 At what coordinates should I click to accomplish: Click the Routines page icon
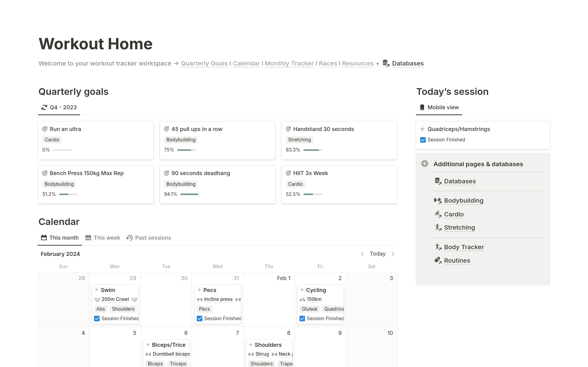(x=438, y=260)
